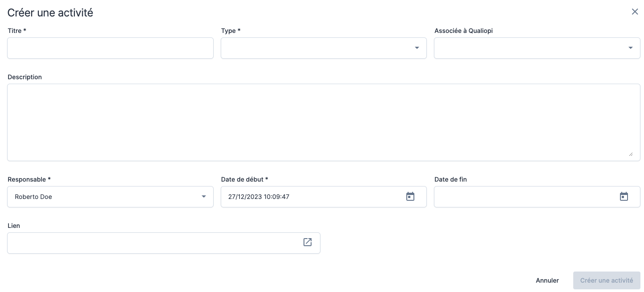Close the Créer une activité dialog
The image size is (644, 292).
click(x=635, y=12)
